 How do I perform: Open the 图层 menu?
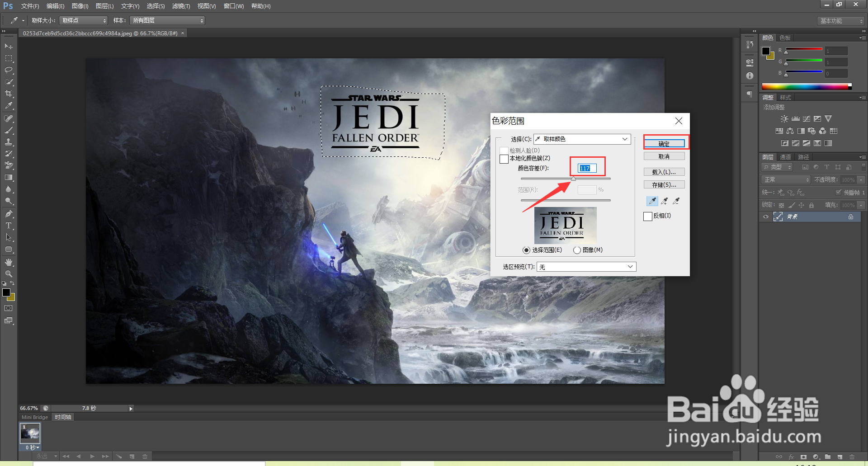(x=104, y=6)
